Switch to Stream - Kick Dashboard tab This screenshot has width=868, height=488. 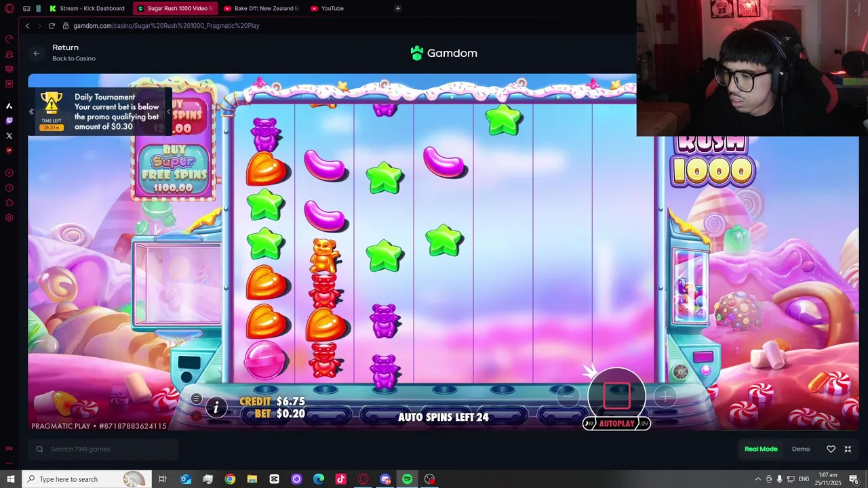coord(87,8)
